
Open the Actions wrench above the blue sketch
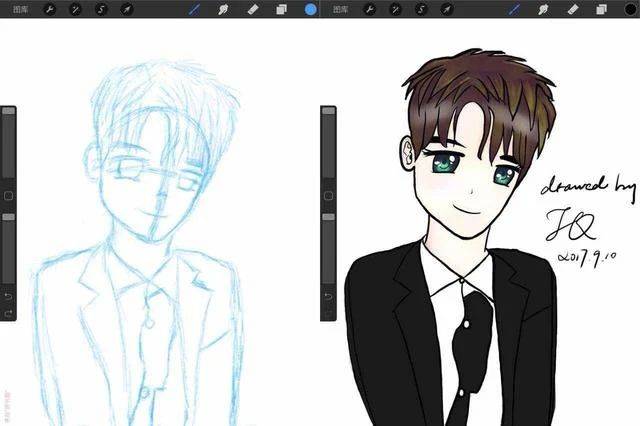[49, 9]
